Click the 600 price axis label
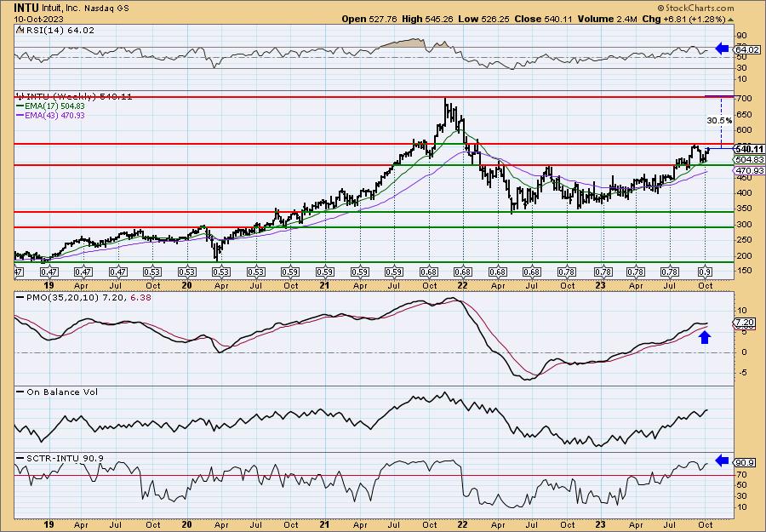The image size is (766, 532). point(744,130)
